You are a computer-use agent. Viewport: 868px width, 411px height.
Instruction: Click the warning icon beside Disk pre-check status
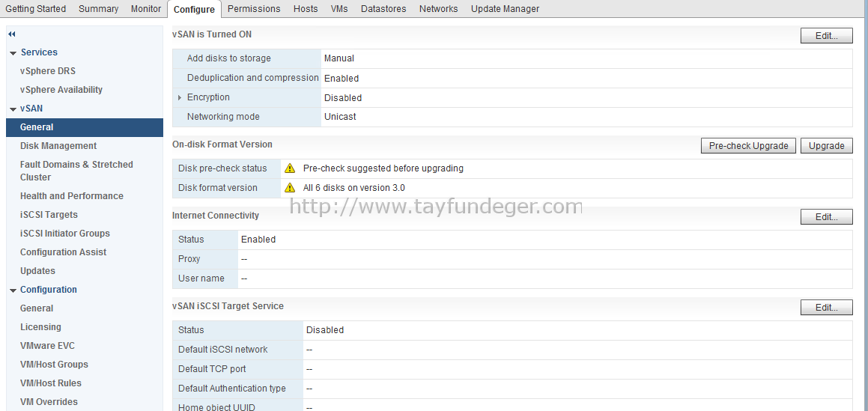pos(290,168)
